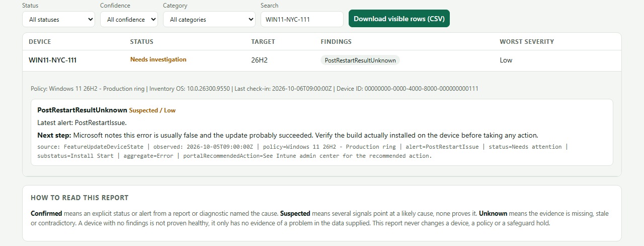The height and width of the screenshot is (246, 644).
Task: Click the Next step recommendation text
Action: pyautogui.click(x=288, y=135)
